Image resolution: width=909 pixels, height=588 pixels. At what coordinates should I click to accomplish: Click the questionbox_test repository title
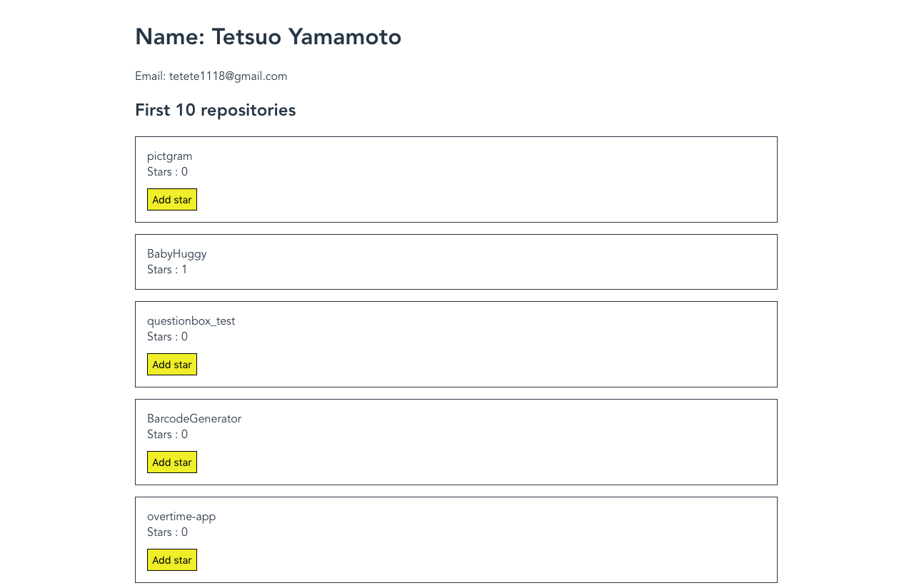click(x=191, y=321)
